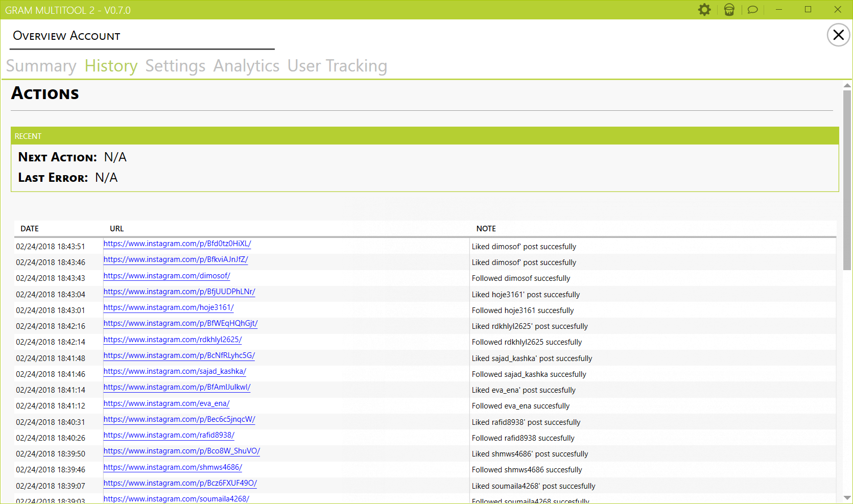Viewport: 853px width, 504px height.
Task: Go to the Analytics tab
Action: (x=246, y=66)
